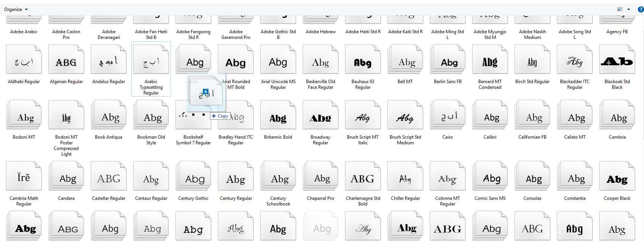Viewport: 644px width, 241px height.
Task: Select the Arial Rounded MT Bold icon
Action: click(x=236, y=59)
